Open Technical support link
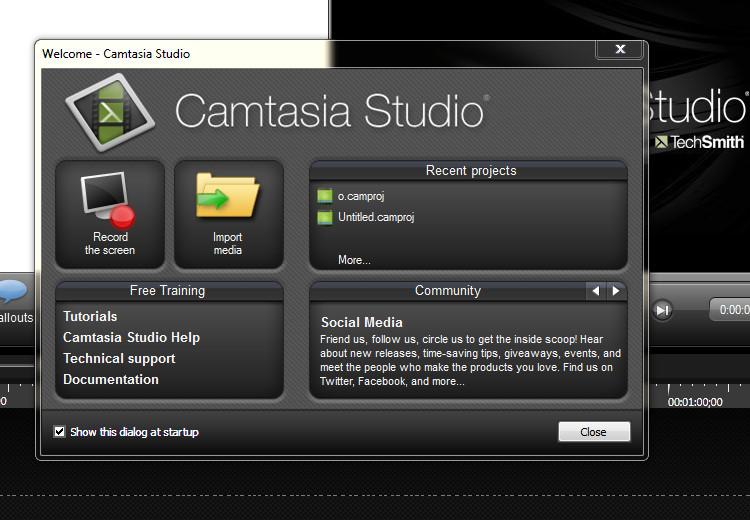This screenshot has height=520, width=750. pyautogui.click(x=119, y=358)
